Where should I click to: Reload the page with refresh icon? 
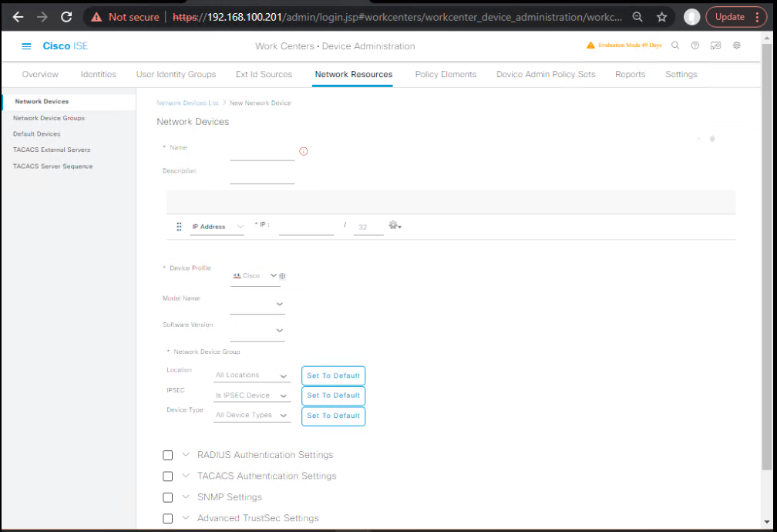66,17
